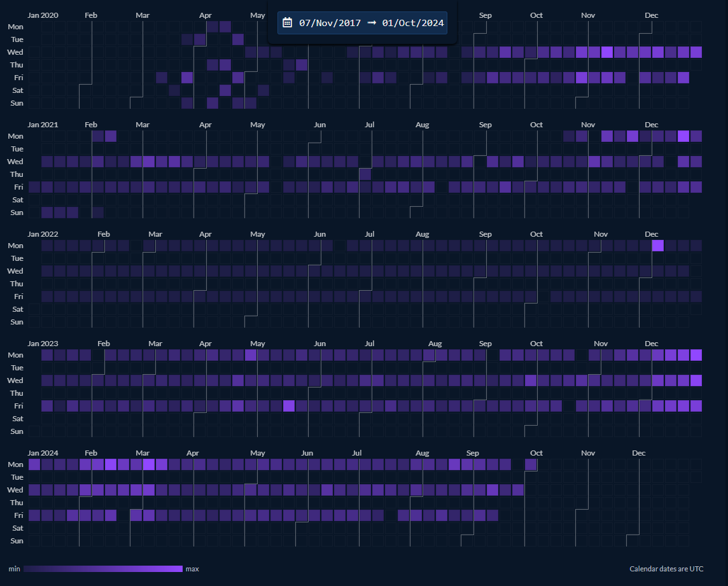Screen dimensions: 728x586
Task: Click the 'Sat' label in the 2022 row
Action: coord(18,309)
